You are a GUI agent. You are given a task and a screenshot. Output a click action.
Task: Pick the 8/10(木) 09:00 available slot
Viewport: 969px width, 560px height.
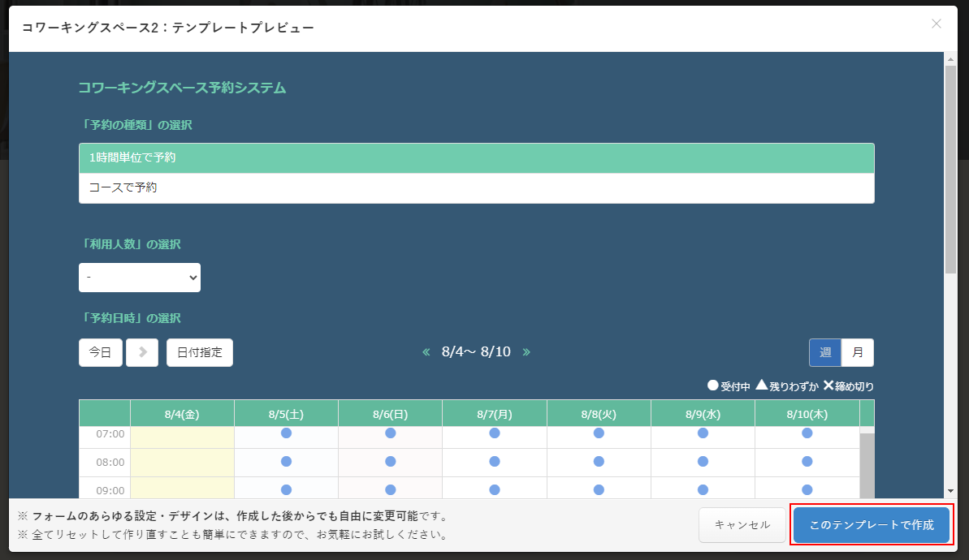click(807, 490)
